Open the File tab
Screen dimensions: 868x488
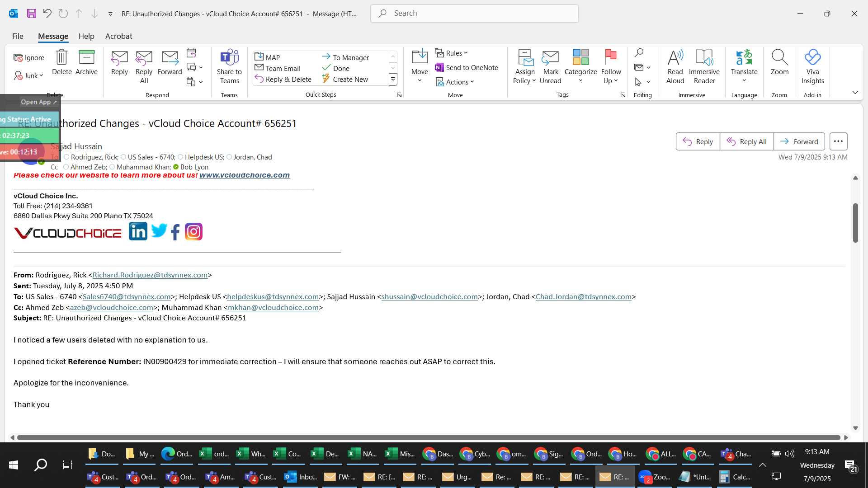click(x=18, y=36)
